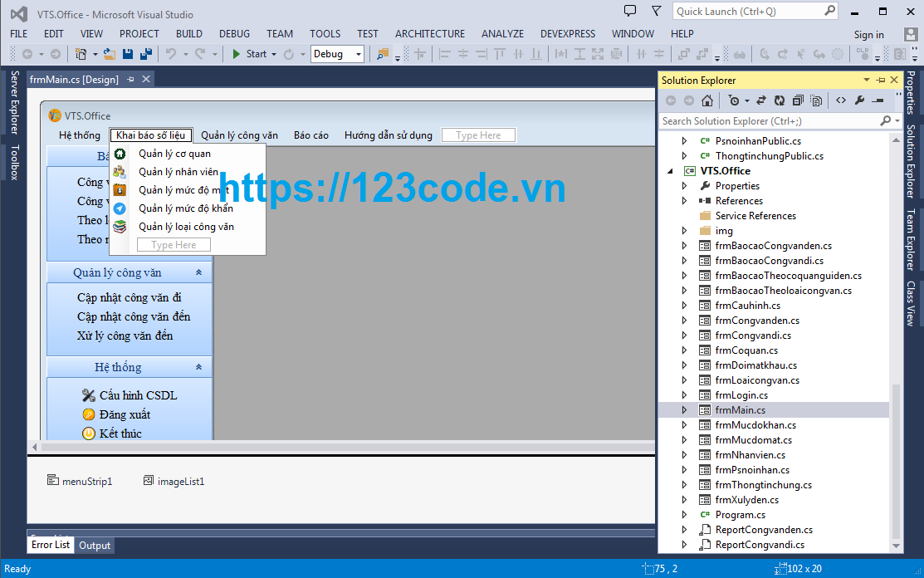The image size is (924, 578).
Task: Click the Show All Files icon
Action: (818, 100)
